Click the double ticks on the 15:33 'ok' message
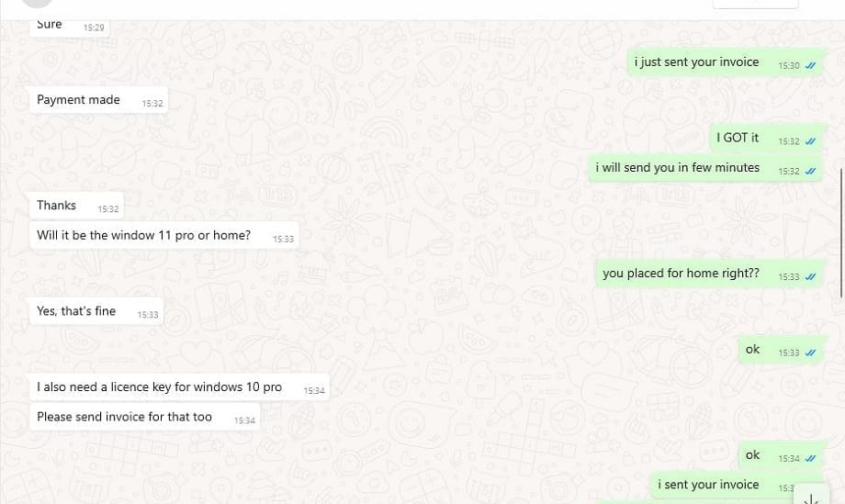Screen dimensions: 845x504 810,353
